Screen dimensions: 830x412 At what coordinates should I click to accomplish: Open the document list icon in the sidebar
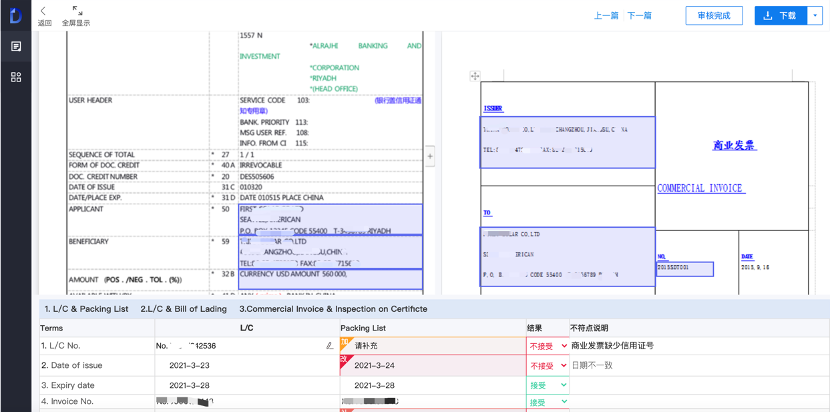click(16, 46)
